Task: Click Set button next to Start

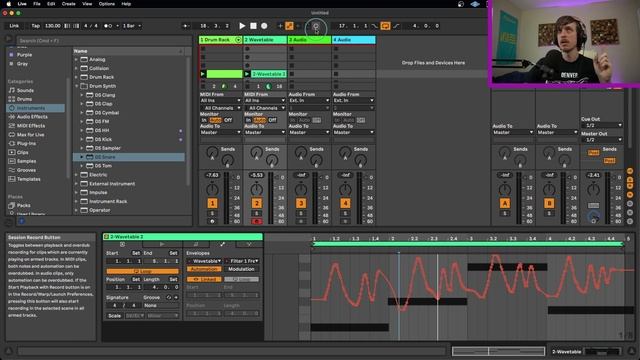Action: 136,253
